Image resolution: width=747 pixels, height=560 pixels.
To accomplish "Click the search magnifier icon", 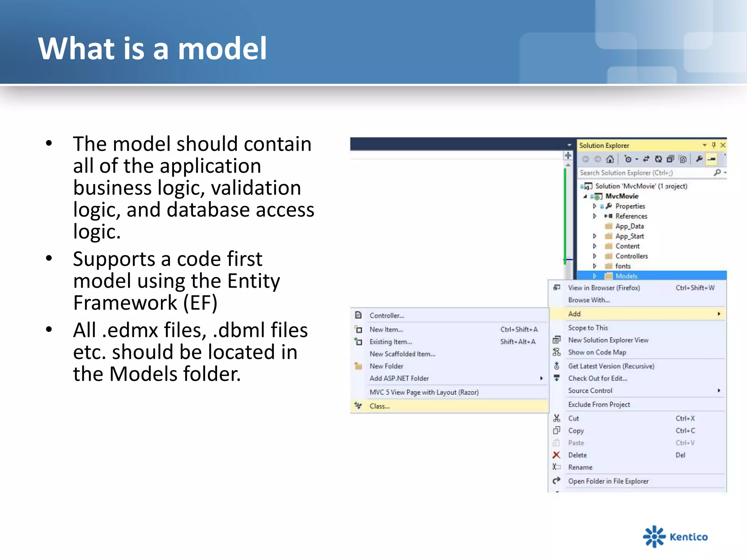I will (x=717, y=172).
